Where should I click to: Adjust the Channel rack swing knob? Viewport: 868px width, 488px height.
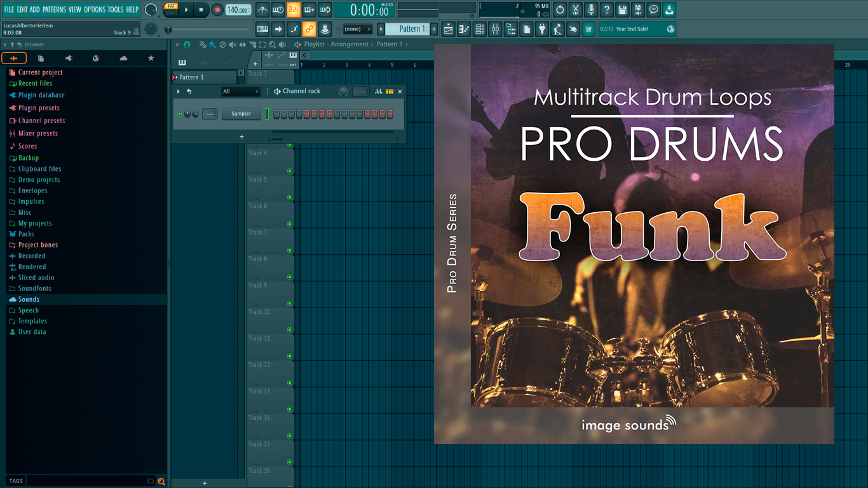click(343, 91)
